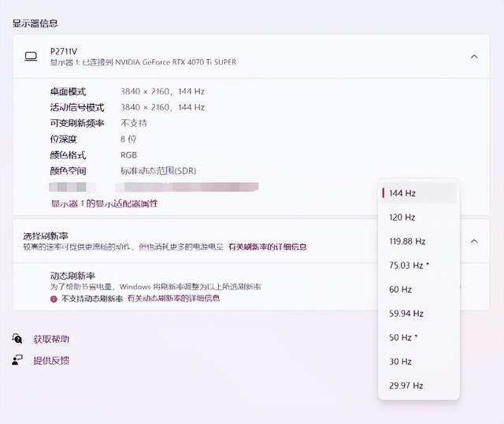Click the 动态刷新率 label

(72, 276)
